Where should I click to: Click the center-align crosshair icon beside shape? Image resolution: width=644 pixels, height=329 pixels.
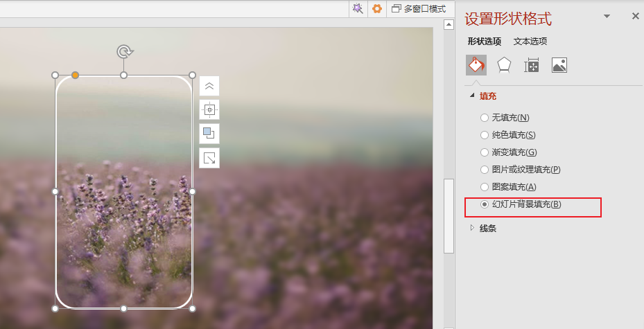(209, 109)
